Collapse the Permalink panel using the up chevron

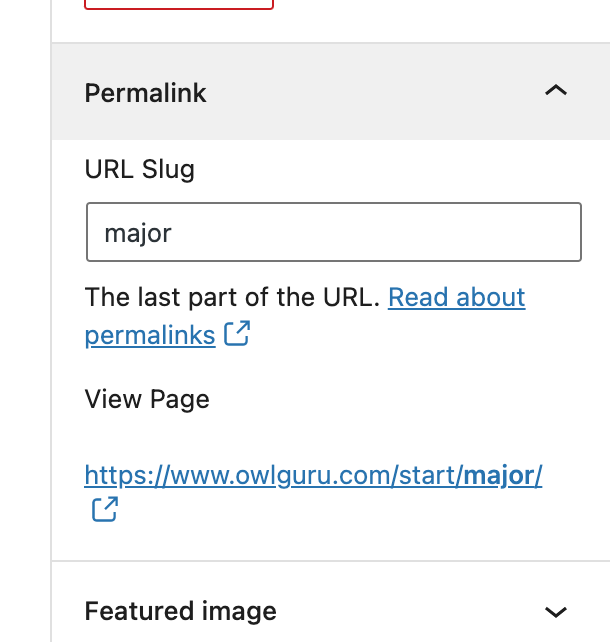tap(556, 90)
